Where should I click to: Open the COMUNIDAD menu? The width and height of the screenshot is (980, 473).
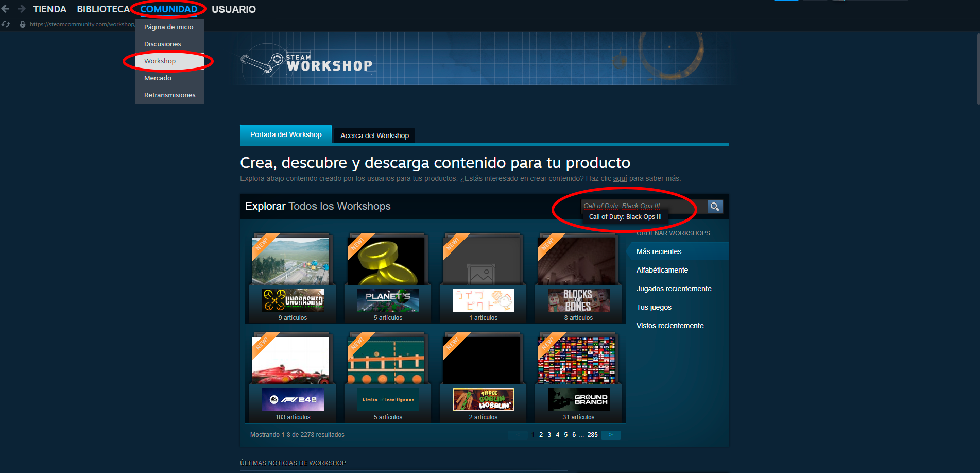pyautogui.click(x=168, y=9)
